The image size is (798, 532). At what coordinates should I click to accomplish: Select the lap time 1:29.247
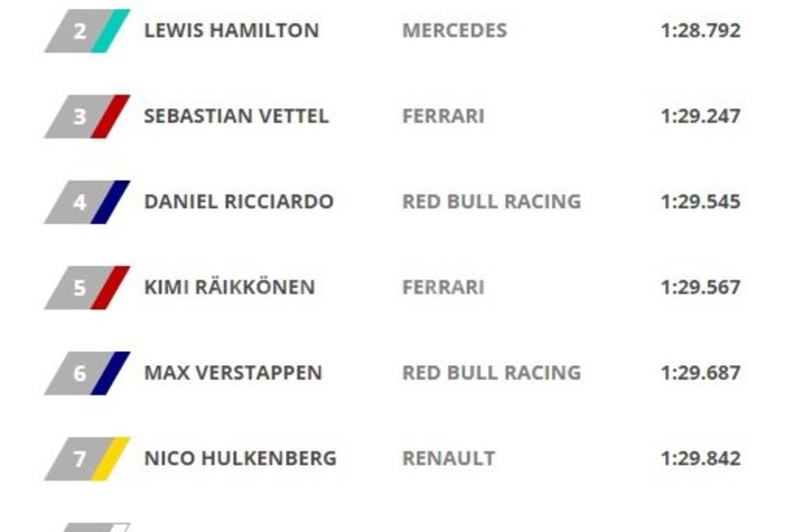700,116
